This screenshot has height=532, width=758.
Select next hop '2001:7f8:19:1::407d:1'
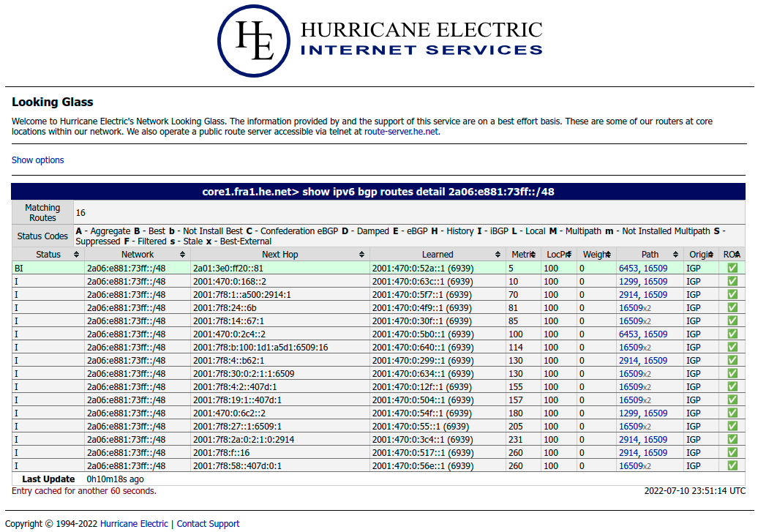237,400
